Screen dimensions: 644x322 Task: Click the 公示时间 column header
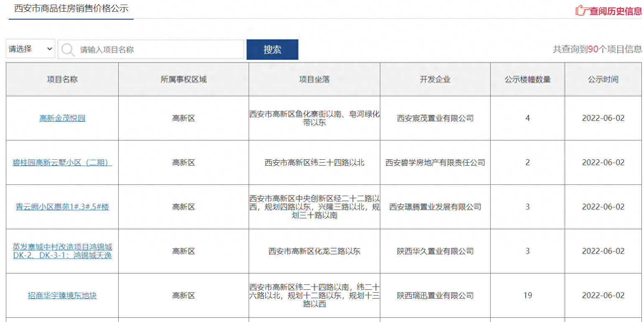603,79
